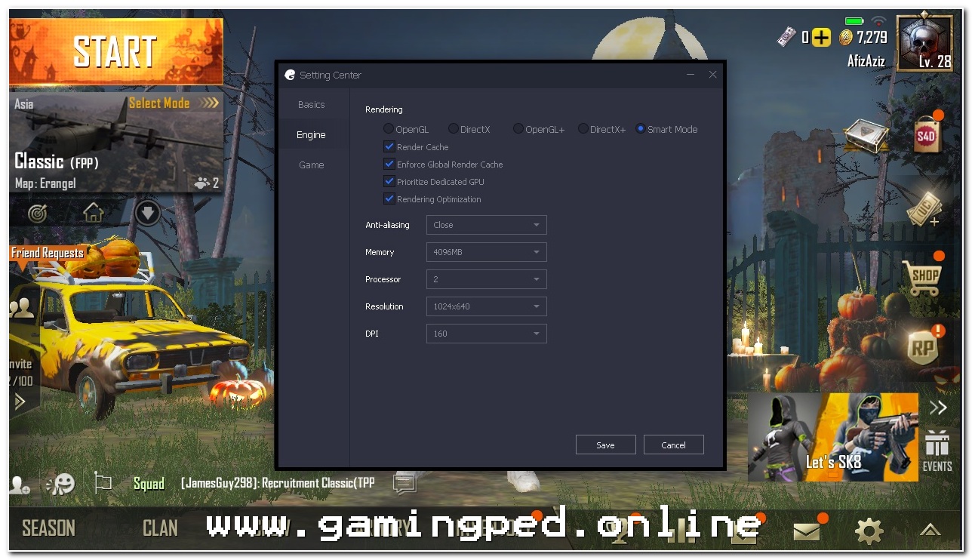Image resolution: width=972 pixels, height=560 pixels.
Task: Click the add friend icon
Action: pos(20,485)
